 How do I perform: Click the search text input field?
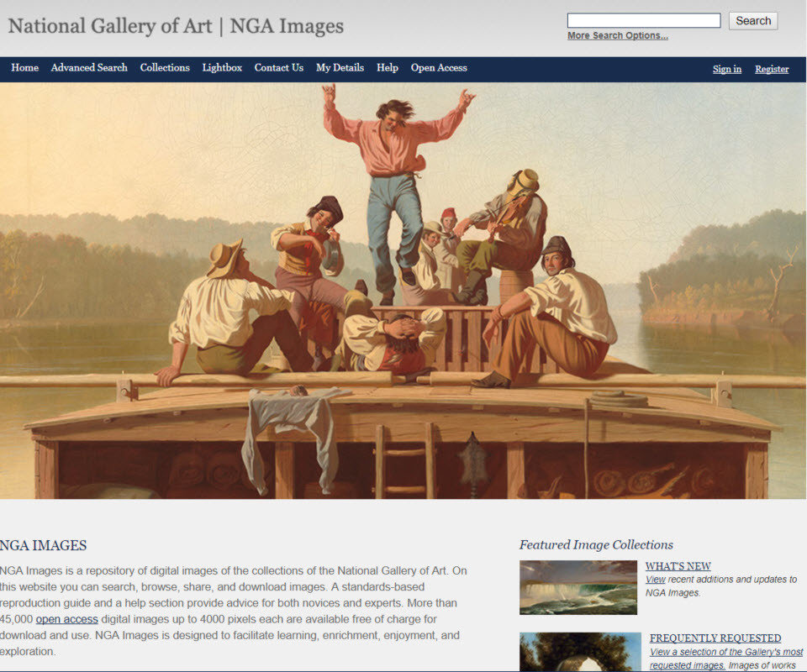(643, 20)
